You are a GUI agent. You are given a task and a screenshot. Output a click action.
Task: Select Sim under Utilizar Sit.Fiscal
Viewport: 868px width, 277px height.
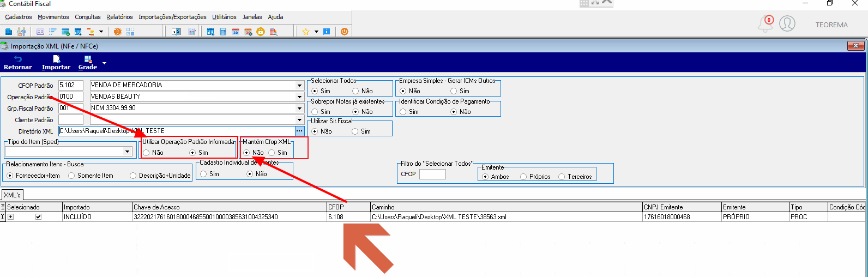(355, 131)
